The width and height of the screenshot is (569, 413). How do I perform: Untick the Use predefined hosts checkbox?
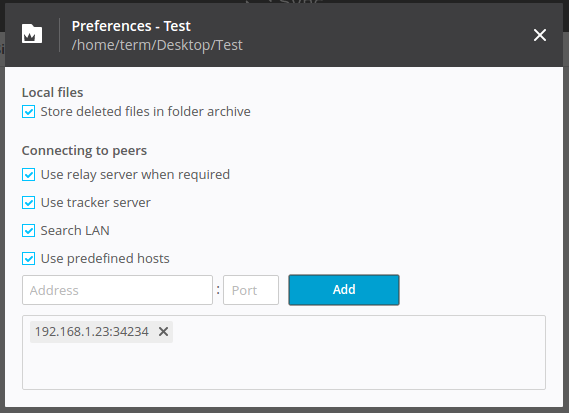28,259
